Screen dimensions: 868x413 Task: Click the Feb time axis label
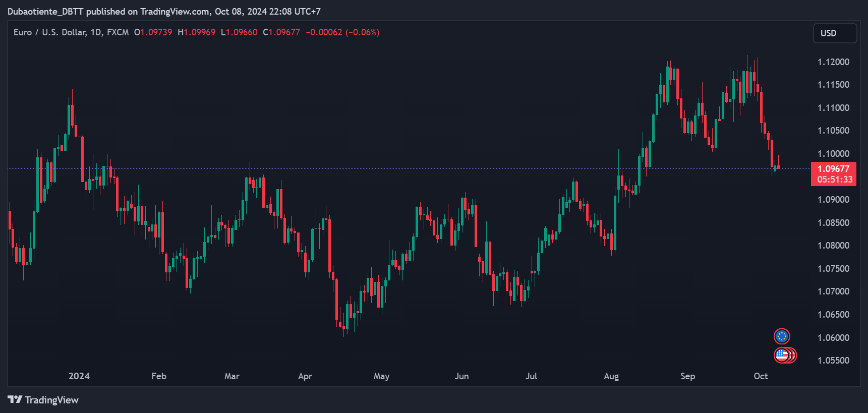pos(159,376)
